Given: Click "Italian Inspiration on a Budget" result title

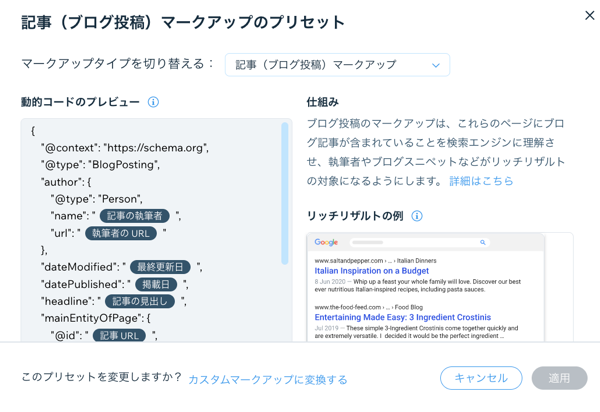Looking at the screenshot, I should click(x=372, y=271).
